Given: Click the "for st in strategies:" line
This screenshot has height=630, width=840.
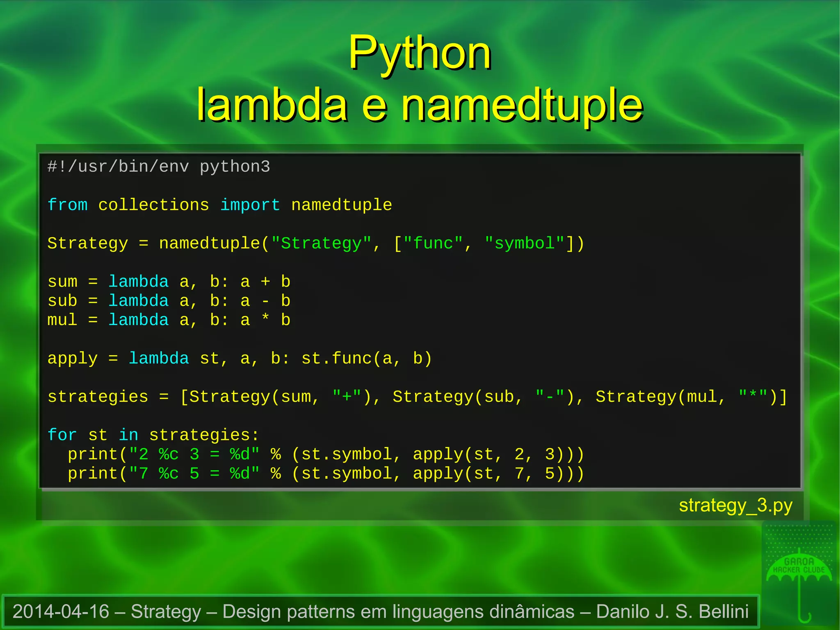Looking at the screenshot, I should [x=153, y=435].
